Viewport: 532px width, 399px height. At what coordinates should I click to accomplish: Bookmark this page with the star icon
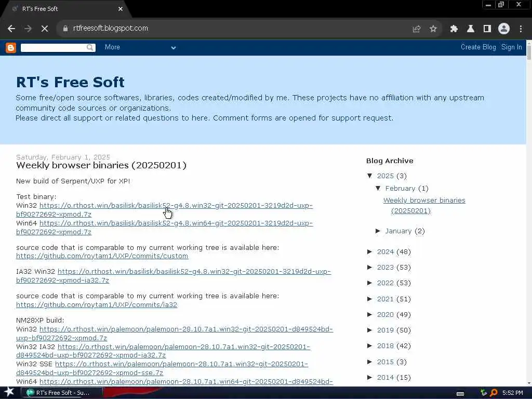(433, 29)
